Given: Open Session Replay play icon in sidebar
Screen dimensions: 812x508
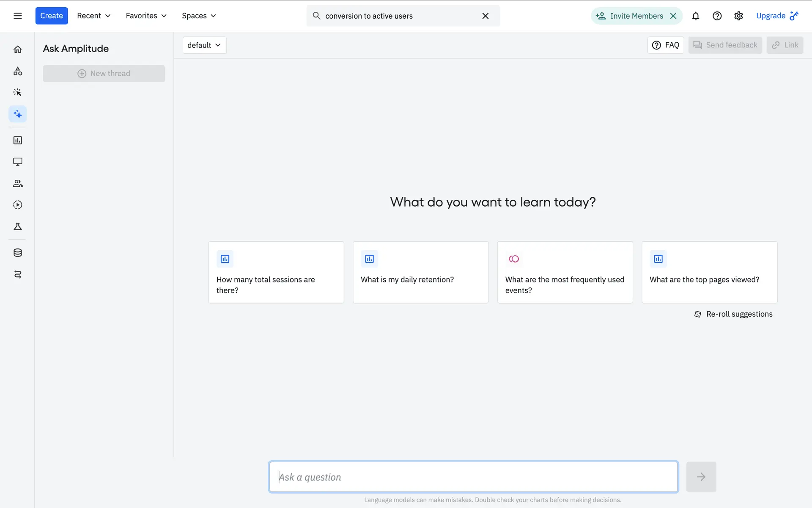Looking at the screenshot, I should (x=17, y=205).
